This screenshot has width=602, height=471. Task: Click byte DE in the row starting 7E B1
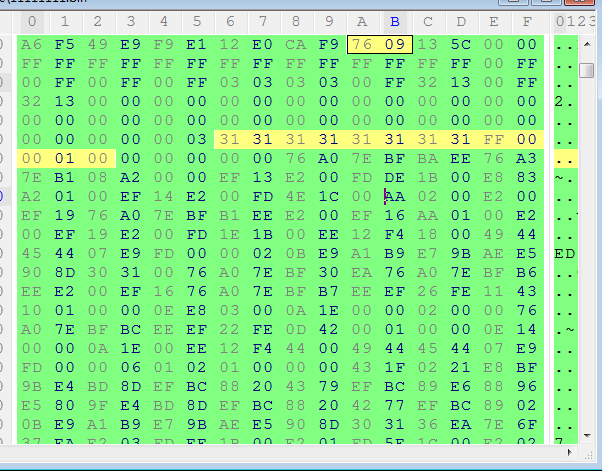(427, 178)
